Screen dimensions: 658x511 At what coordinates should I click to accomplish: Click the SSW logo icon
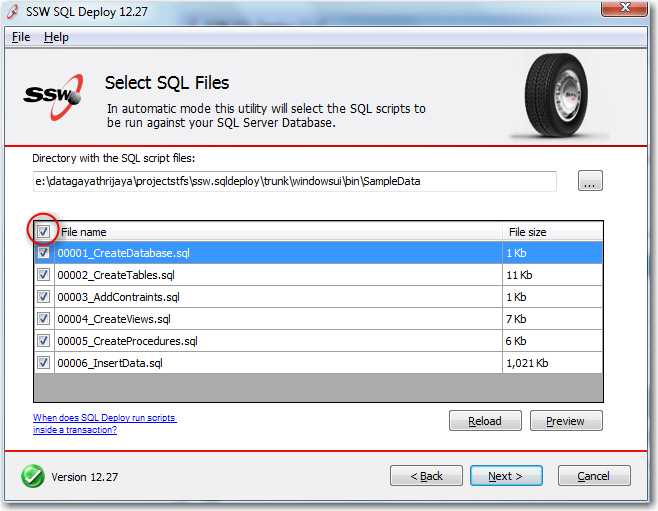[53, 97]
